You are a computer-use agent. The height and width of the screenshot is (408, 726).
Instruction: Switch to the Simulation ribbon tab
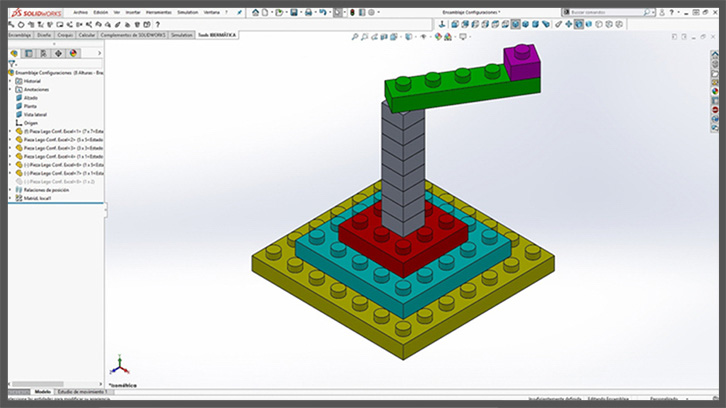coord(181,34)
